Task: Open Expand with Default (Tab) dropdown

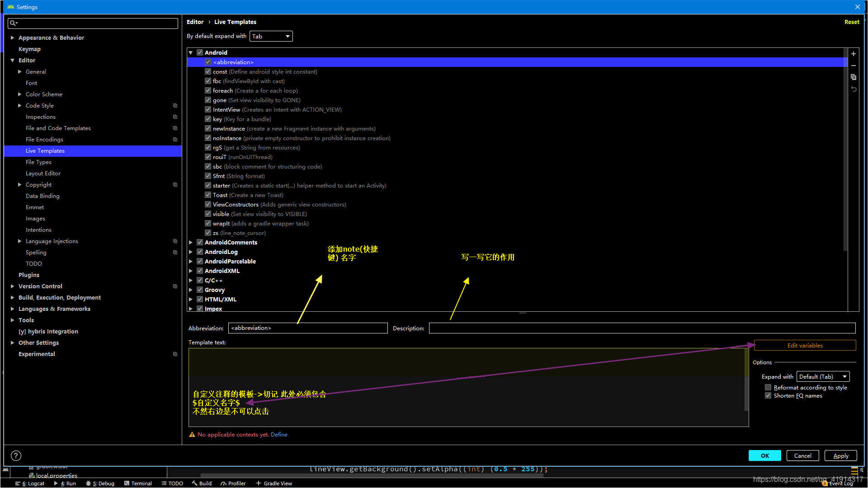Action: click(x=823, y=377)
